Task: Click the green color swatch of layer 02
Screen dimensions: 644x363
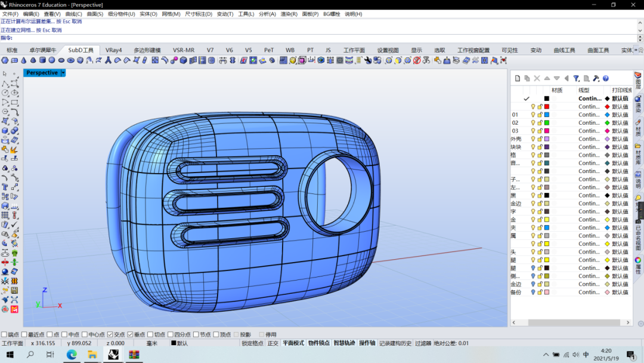Action: 546,123
